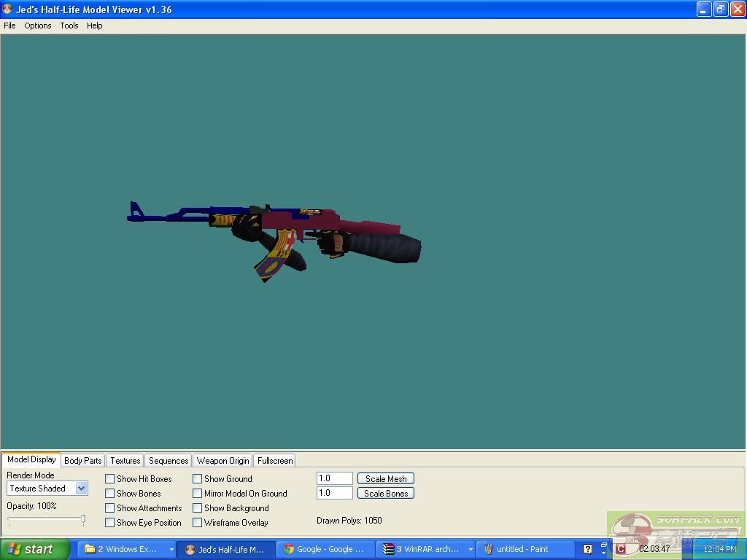Switch to Google Chrome taskbar button
This screenshot has width=747, height=560.
pyautogui.click(x=325, y=550)
